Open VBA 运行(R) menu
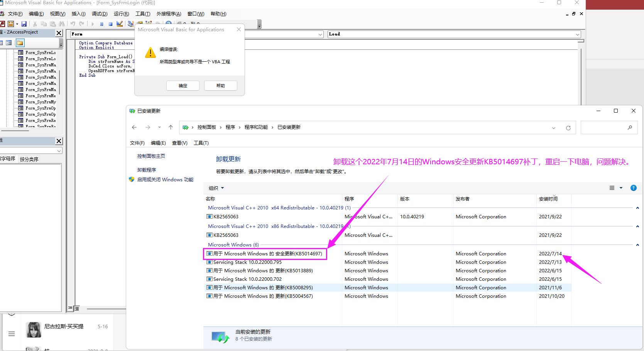 (x=121, y=14)
